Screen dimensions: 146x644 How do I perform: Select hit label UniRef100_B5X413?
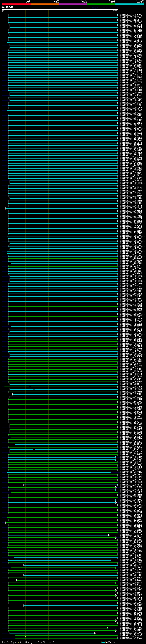point(131,85)
